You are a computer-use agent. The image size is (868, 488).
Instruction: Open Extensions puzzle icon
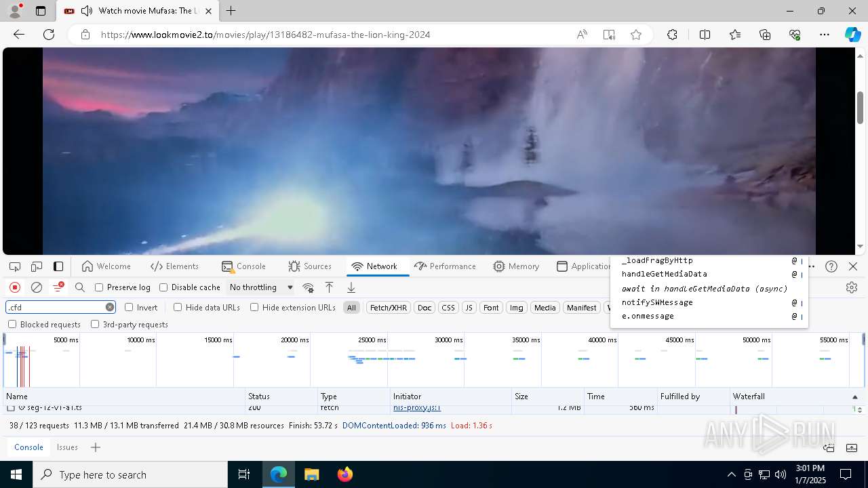(672, 35)
